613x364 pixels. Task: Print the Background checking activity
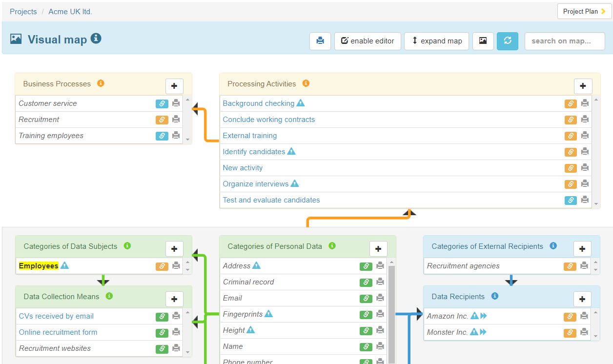pos(585,103)
